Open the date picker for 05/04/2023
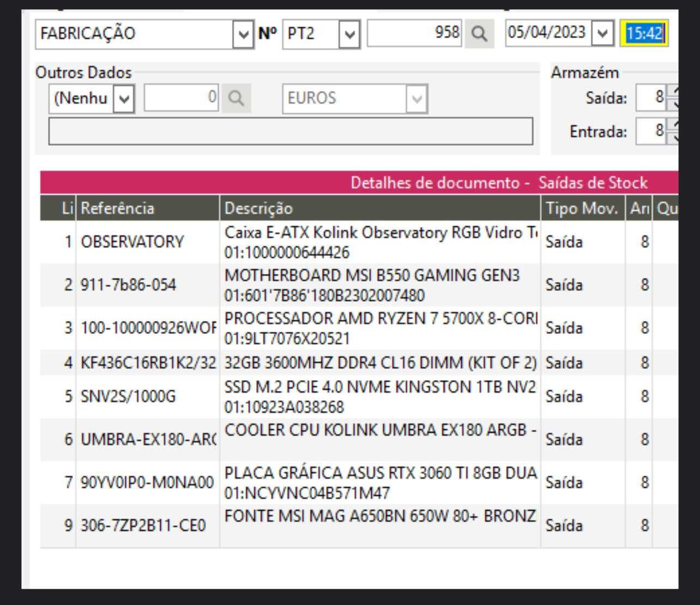The height and width of the screenshot is (605, 700). click(602, 33)
